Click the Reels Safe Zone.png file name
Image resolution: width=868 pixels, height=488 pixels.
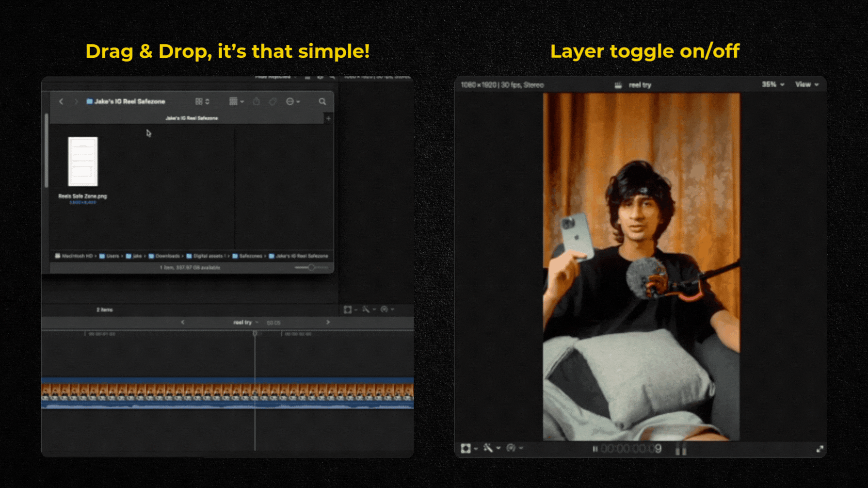(82, 196)
